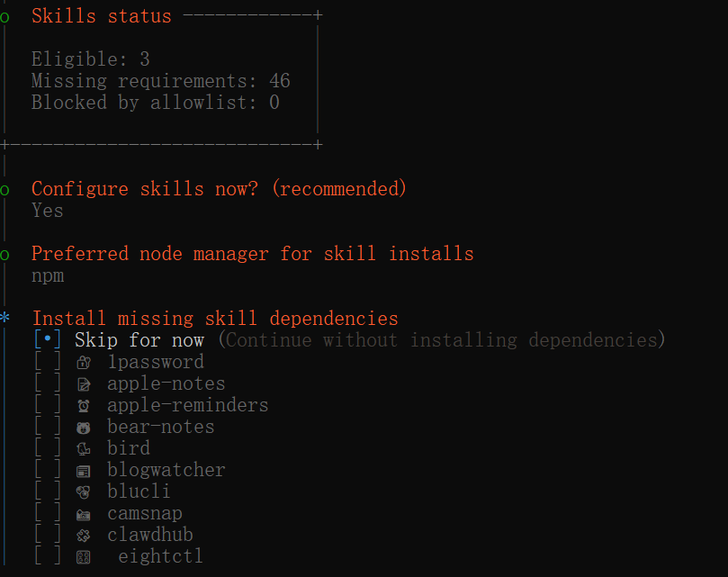The image size is (728, 577).
Task: Click the Skip for now option text
Action: coord(139,340)
